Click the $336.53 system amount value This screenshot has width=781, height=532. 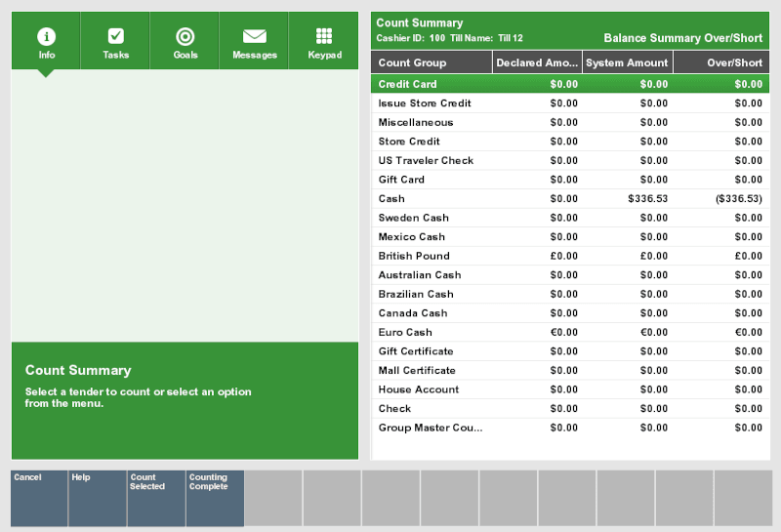pyautogui.click(x=647, y=198)
